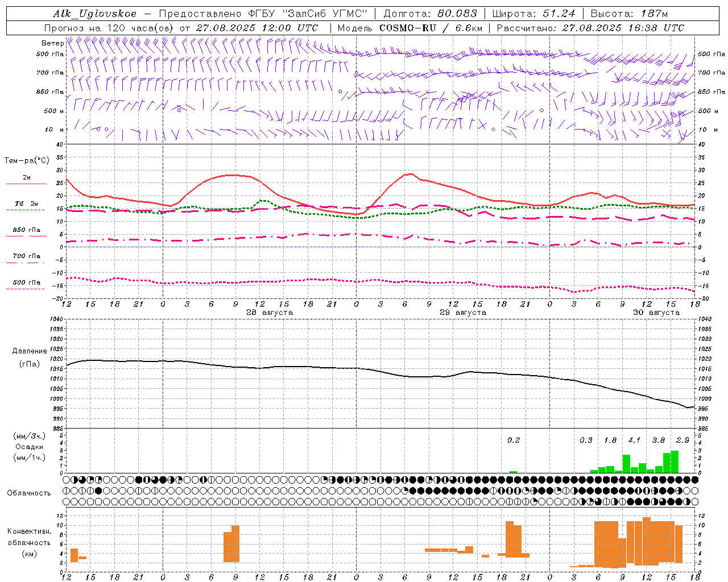This screenshot has height=582, width=728.
Task: Click the Ветер wind panel label
Action: coord(52,43)
